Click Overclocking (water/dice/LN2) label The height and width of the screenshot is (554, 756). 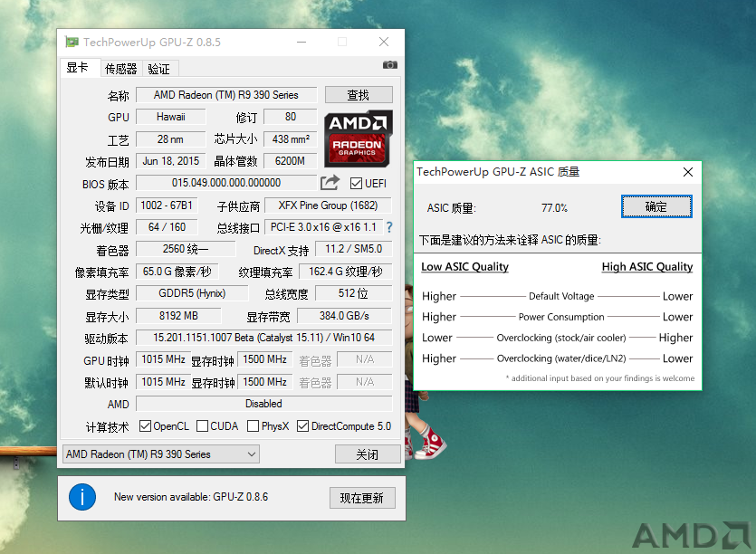(561, 358)
